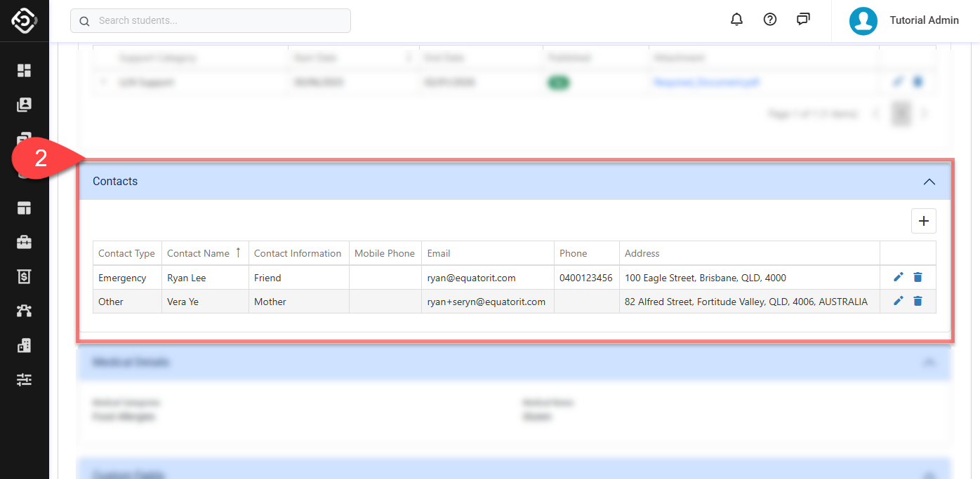Image resolution: width=980 pixels, height=479 pixels.
Task: Delete the Vera Ye contact
Action: click(918, 301)
